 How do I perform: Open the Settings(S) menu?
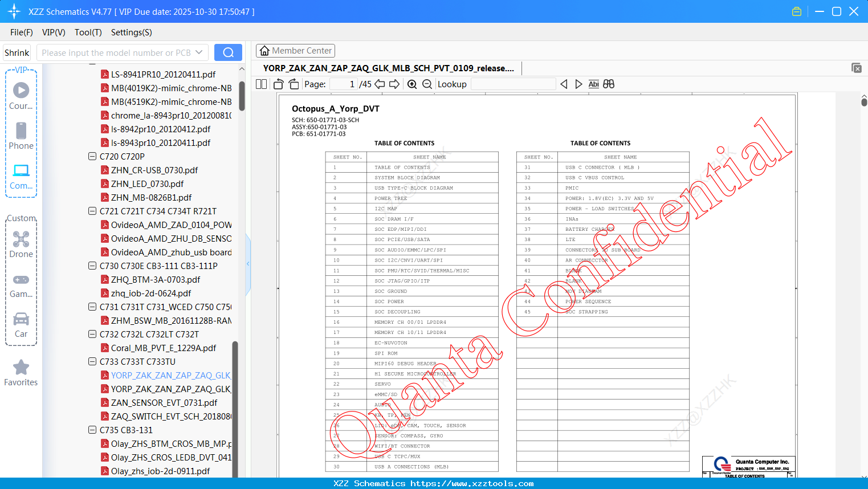coord(132,32)
